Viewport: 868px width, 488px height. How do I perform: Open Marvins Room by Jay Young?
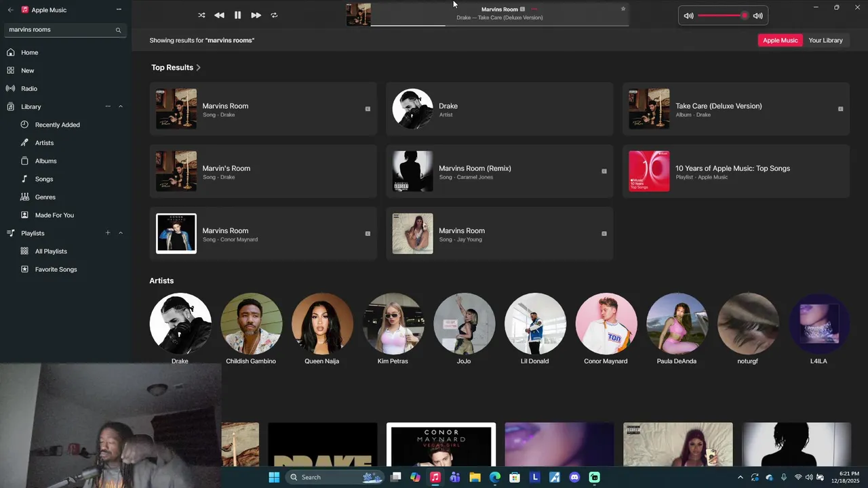point(500,234)
